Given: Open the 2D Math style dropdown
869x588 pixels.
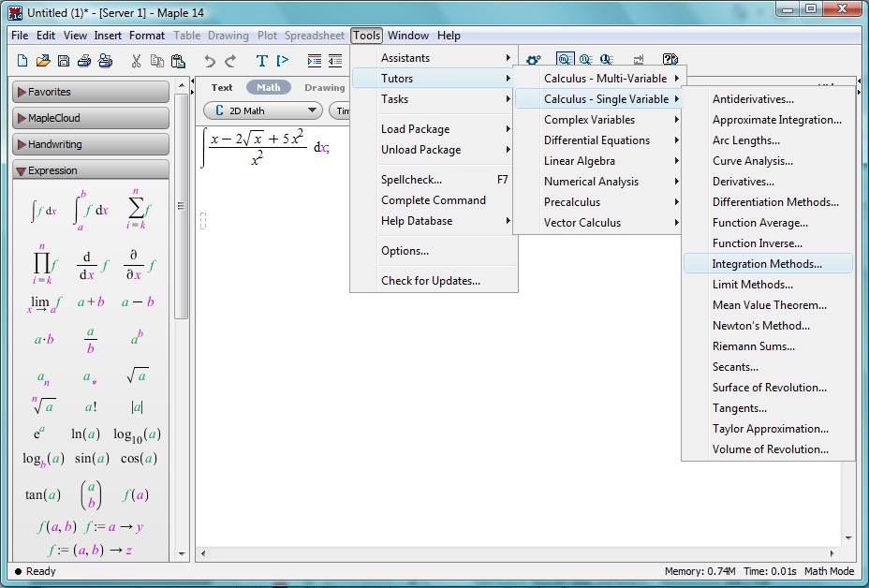Looking at the screenshot, I should click(x=262, y=110).
